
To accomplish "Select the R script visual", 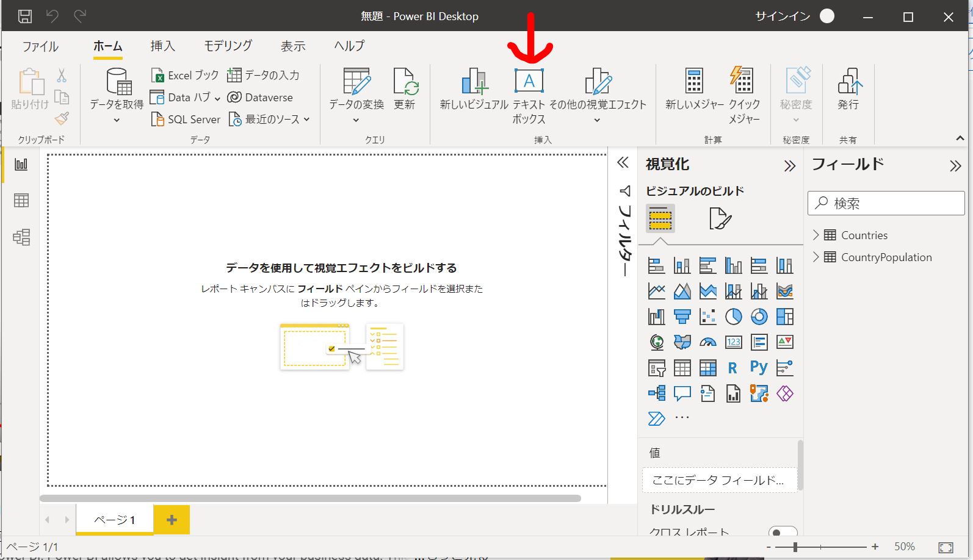I will (733, 368).
